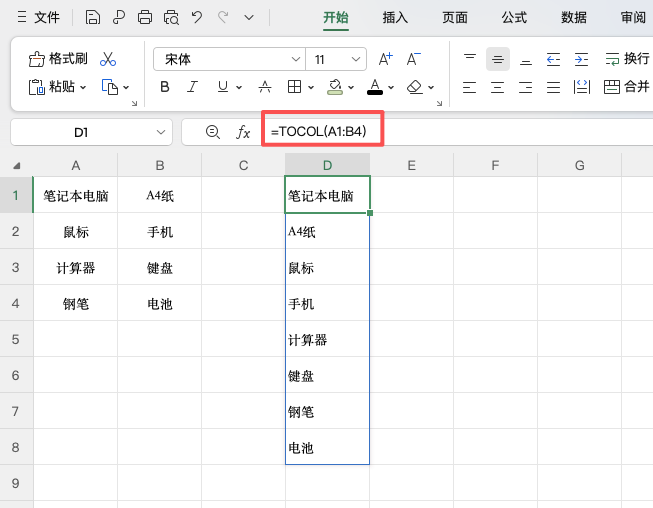Viewport: 653px width, 508px height.
Task: Toggle Bold formatting
Action: click(165, 87)
